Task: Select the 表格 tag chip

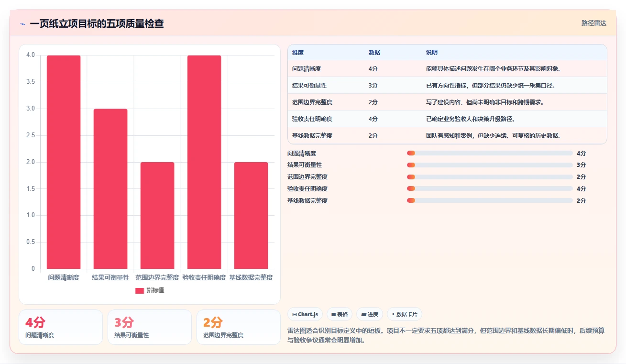Action: coord(339,314)
